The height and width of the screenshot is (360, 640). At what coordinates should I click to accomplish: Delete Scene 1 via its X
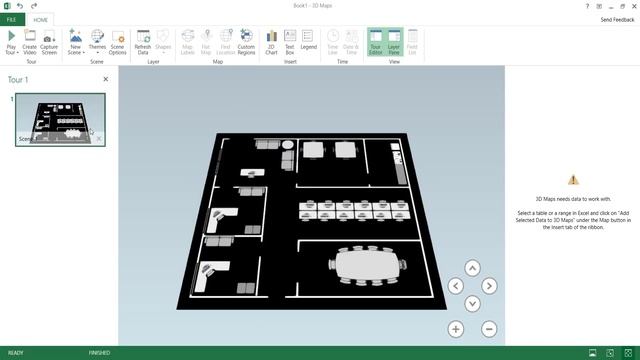click(99, 139)
